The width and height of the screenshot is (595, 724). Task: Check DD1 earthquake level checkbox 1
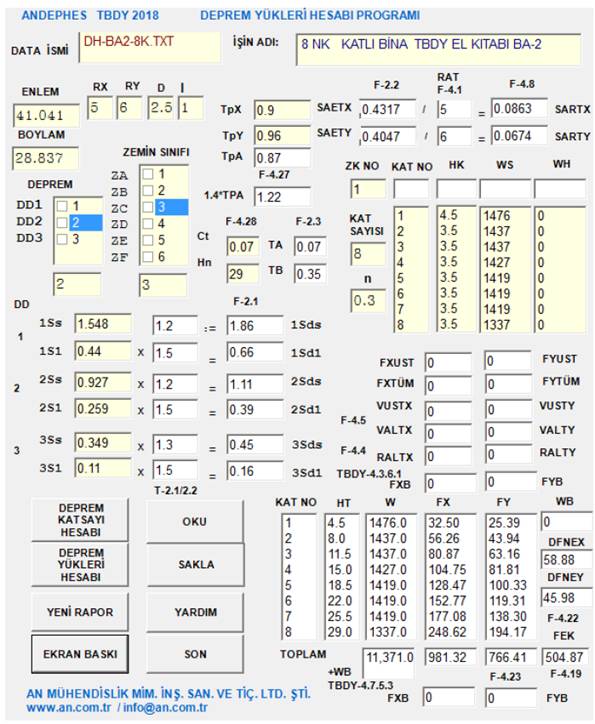(x=62, y=206)
